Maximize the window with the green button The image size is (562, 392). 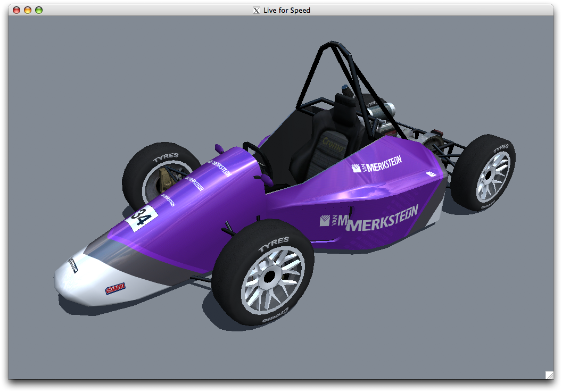(39, 10)
